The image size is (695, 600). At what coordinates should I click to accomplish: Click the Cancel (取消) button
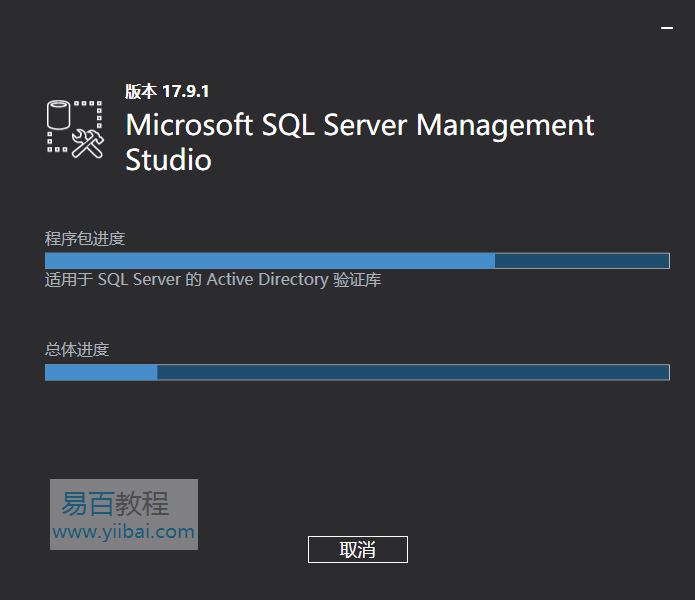pyautogui.click(x=358, y=549)
